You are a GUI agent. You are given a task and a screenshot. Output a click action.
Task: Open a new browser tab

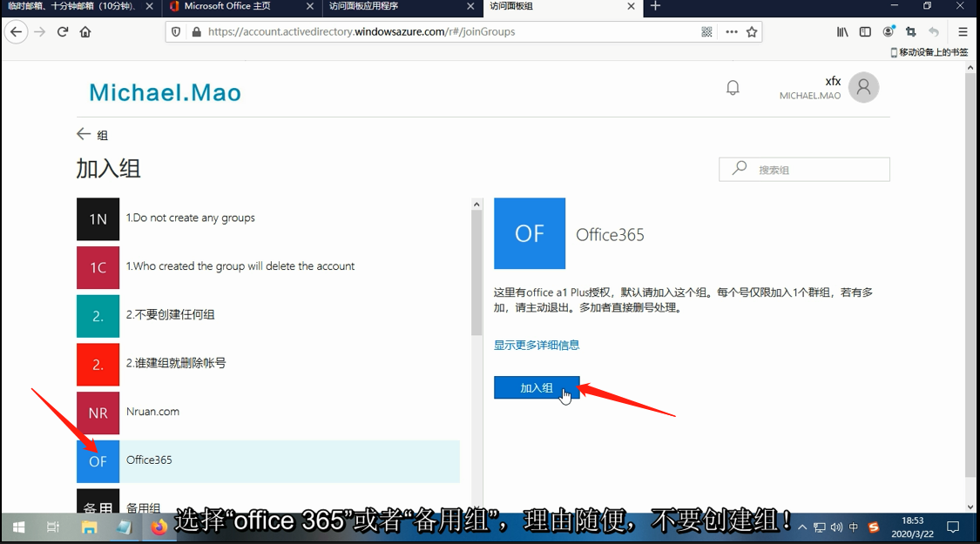click(x=655, y=6)
